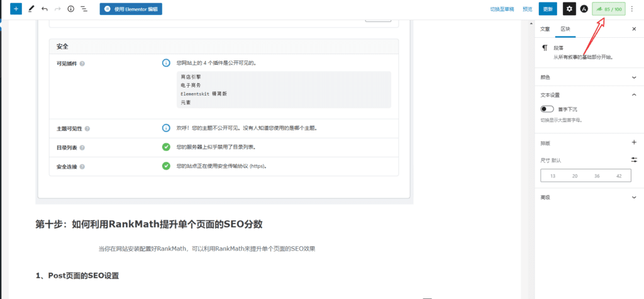
Task: Click plugin entry Elementskit 精简版
Action: [x=204, y=94]
